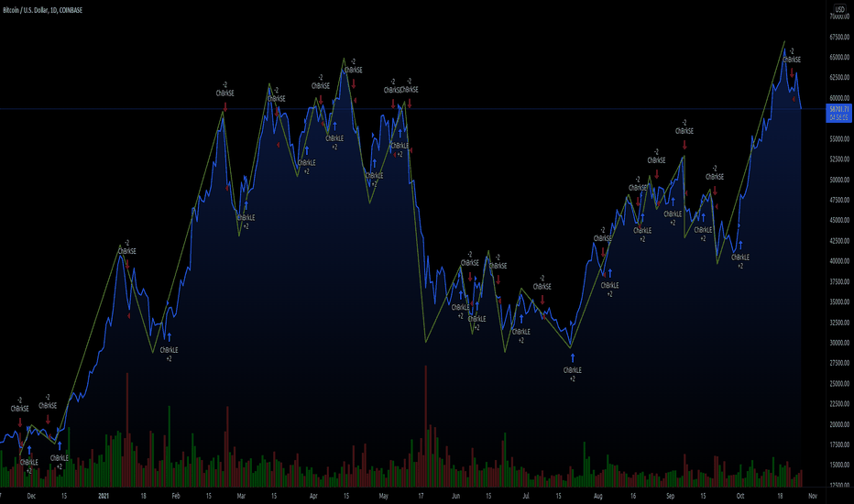Click the tallest red volume bar in May
The image size is (854, 504).
click(425, 426)
